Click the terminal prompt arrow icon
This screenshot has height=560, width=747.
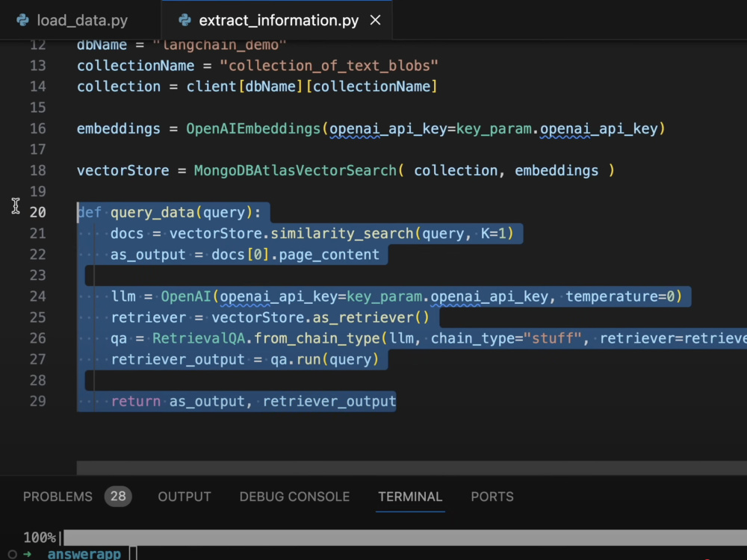point(27,554)
